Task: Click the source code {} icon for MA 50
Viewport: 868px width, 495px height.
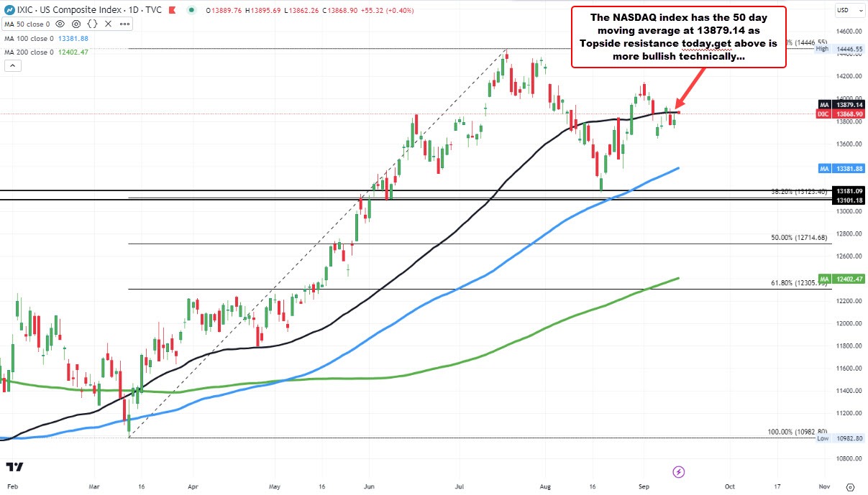Action: [92, 24]
